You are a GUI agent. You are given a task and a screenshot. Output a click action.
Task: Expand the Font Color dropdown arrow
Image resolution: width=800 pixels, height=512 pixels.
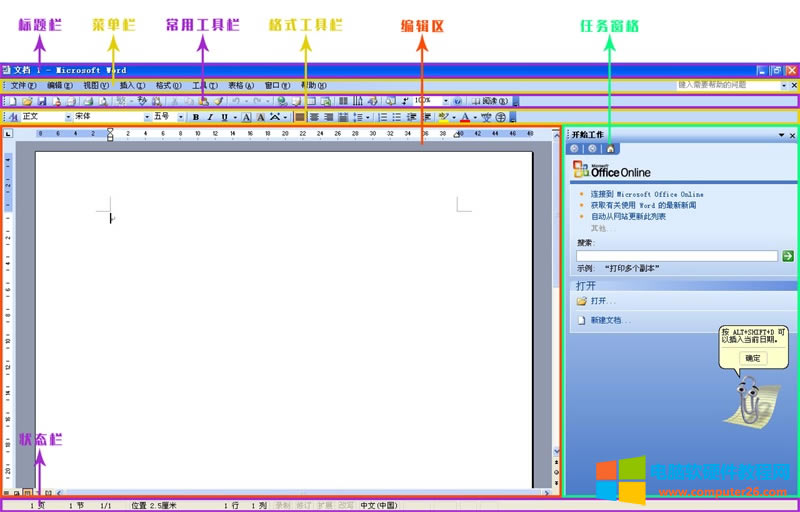coord(476,117)
